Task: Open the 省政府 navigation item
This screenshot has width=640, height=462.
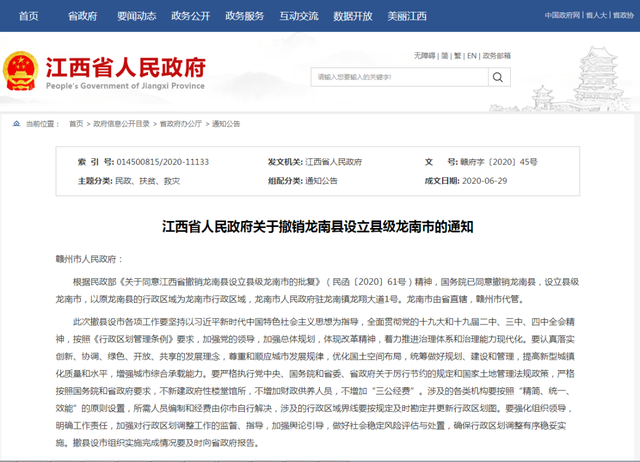Action: click(82, 16)
